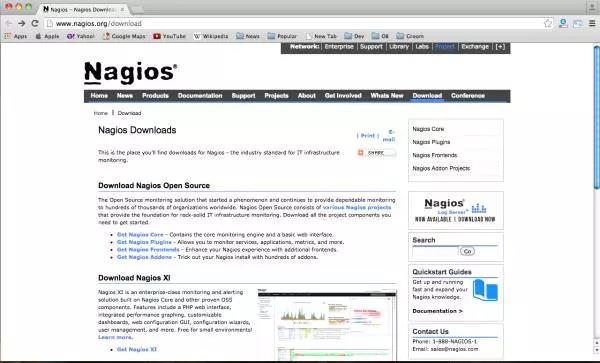Click the Nagios XI dashboard screenshot
The image size is (600, 363).
[327, 324]
